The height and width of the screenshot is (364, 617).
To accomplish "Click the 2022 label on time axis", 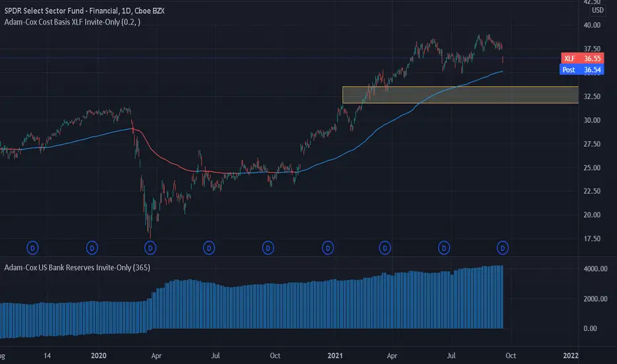I will click(571, 355).
